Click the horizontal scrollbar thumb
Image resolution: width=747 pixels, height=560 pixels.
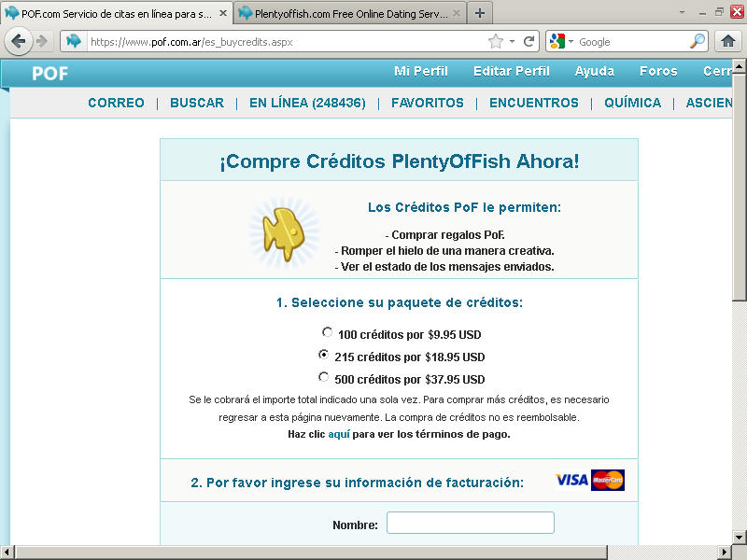(311, 553)
